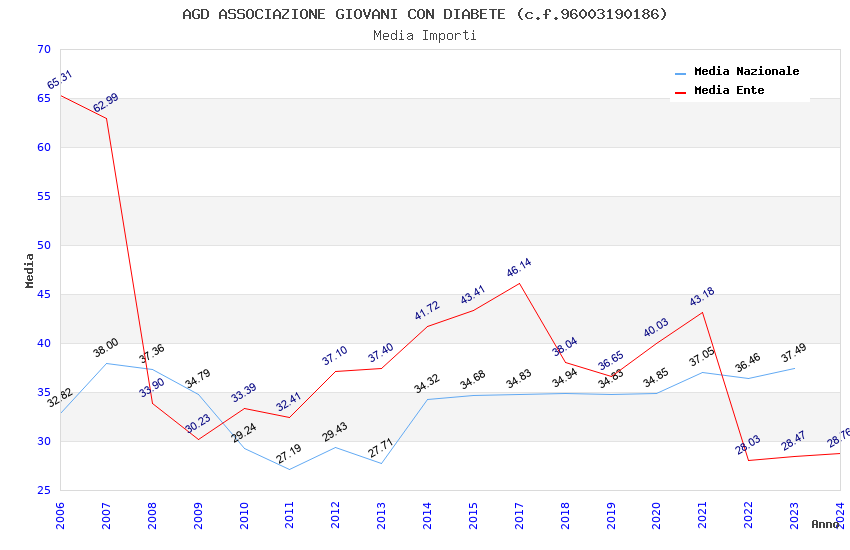The height and width of the screenshot is (550, 850).
Task: Click the 2015 x-axis year label
Action: (473, 515)
